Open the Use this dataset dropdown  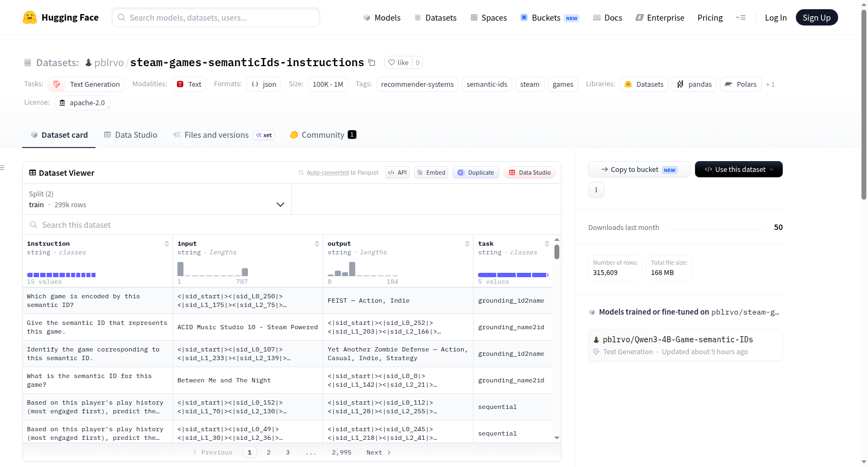point(739,169)
